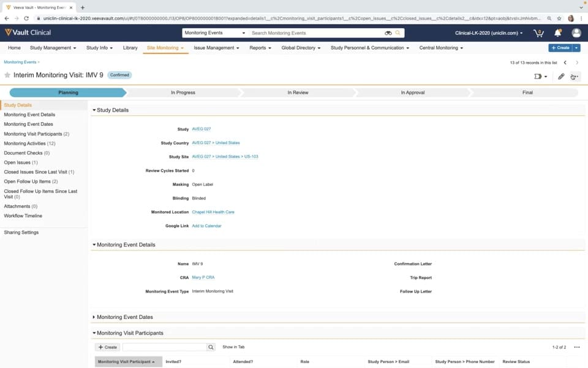Go to next record arrow

(x=577, y=63)
